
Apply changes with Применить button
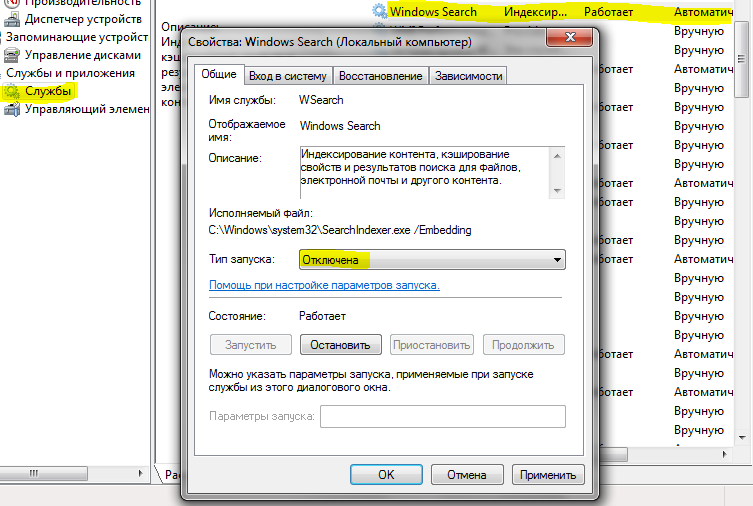pyautogui.click(x=548, y=474)
